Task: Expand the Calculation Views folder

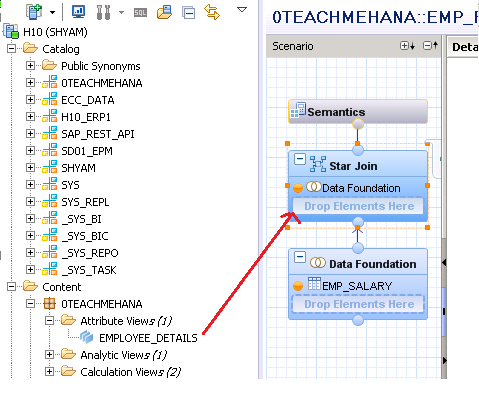Action: (49, 371)
